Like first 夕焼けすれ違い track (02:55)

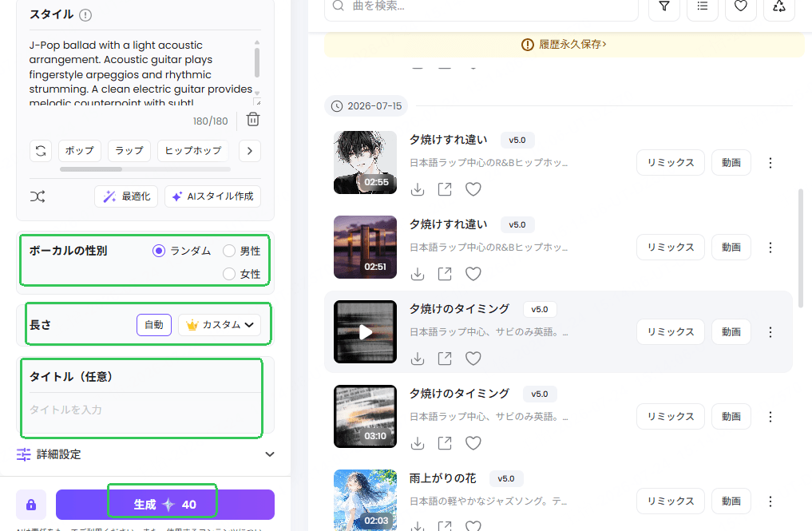click(473, 189)
